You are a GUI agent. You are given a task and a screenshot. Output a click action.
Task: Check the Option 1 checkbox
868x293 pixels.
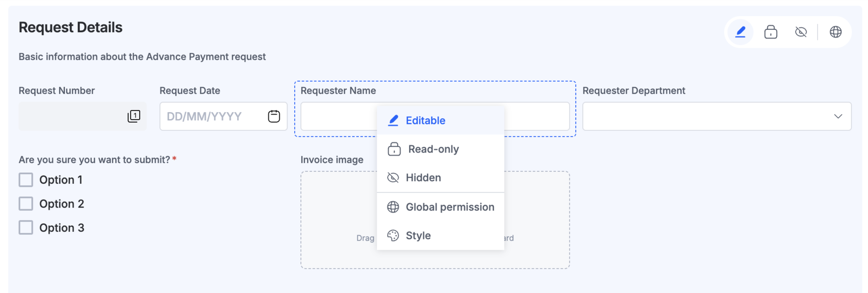pos(26,180)
